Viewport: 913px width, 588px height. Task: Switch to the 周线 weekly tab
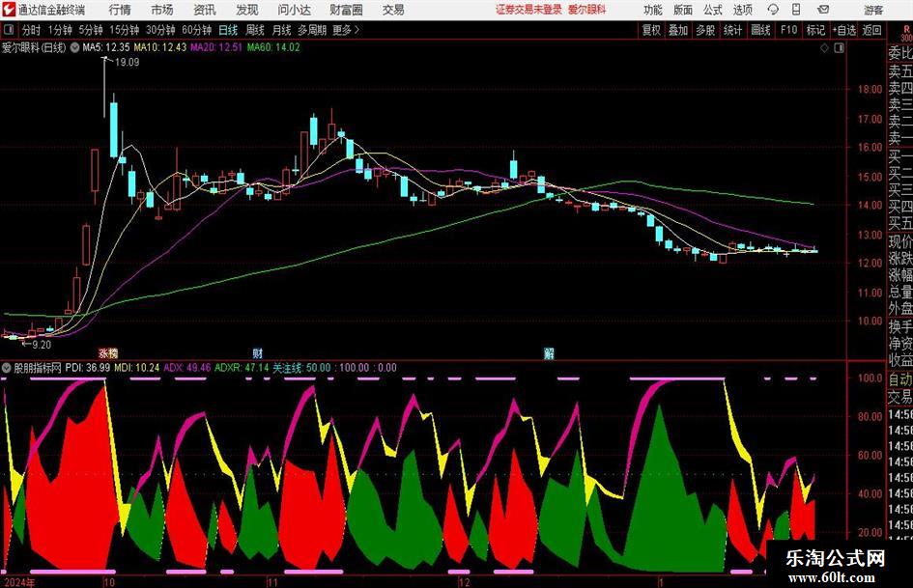pos(254,30)
